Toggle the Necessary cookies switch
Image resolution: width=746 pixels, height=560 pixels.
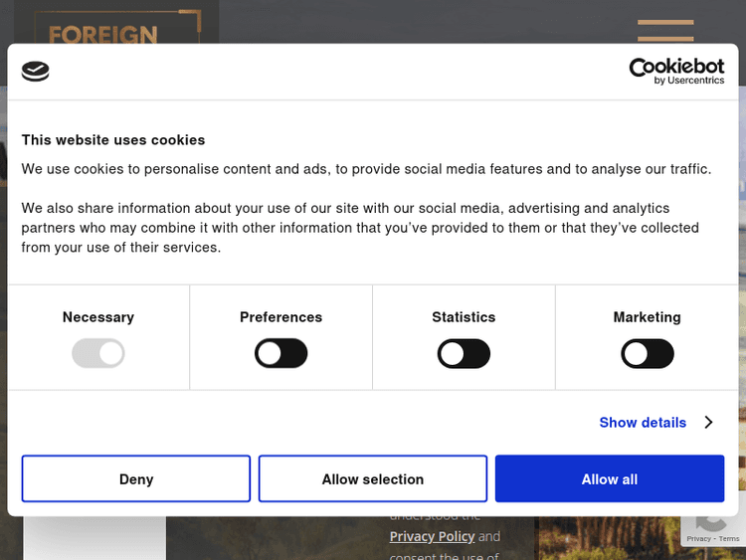[x=98, y=353]
